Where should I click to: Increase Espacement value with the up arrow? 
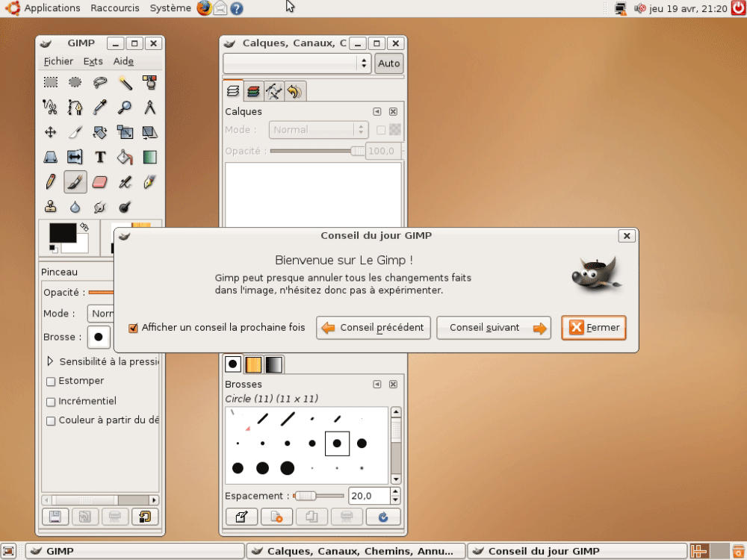click(395, 491)
